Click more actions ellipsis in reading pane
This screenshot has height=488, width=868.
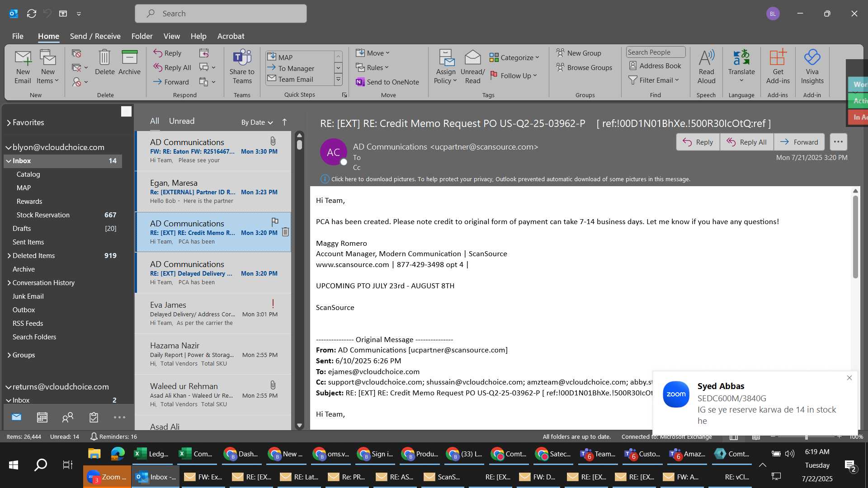tap(838, 142)
